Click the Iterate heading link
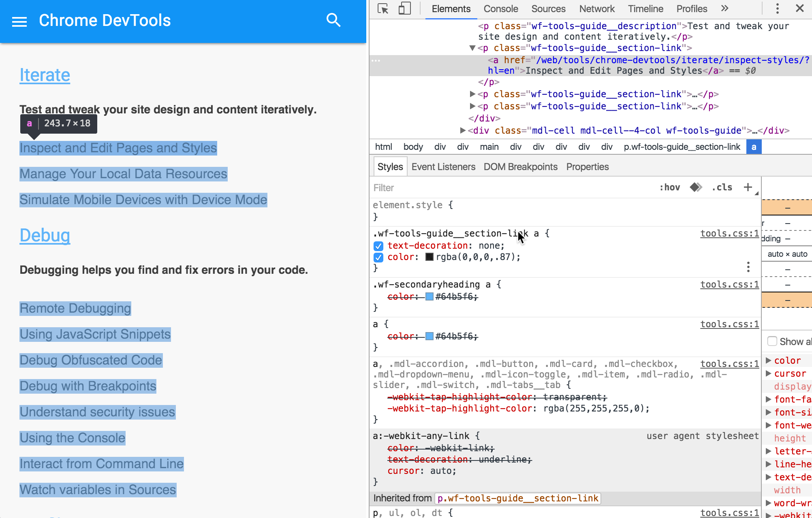Viewport: 812px width, 518px height. (x=45, y=75)
